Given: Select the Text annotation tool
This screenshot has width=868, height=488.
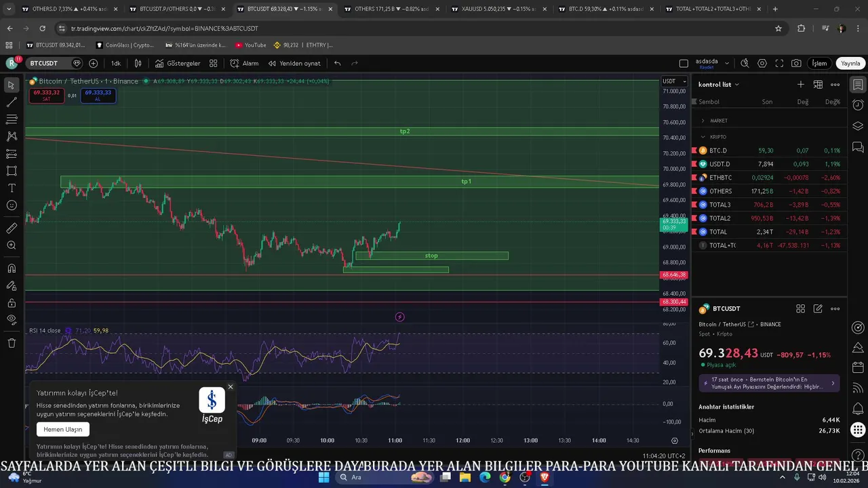Looking at the screenshot, I should coord(11,188).
